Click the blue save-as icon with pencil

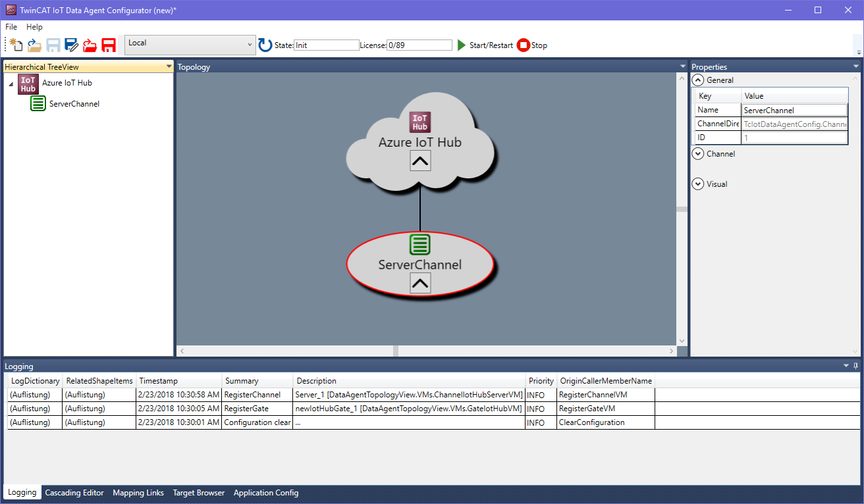[x=72, y=45]
